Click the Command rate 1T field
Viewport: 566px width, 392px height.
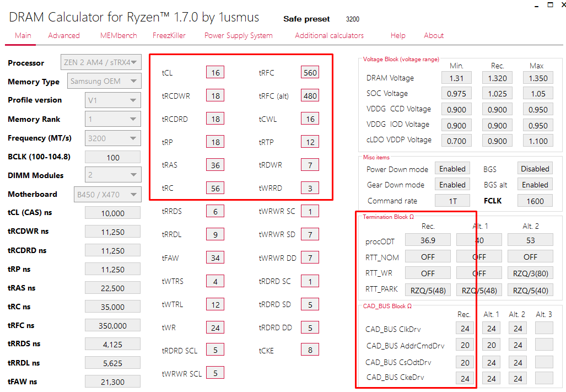click(452, 200)
